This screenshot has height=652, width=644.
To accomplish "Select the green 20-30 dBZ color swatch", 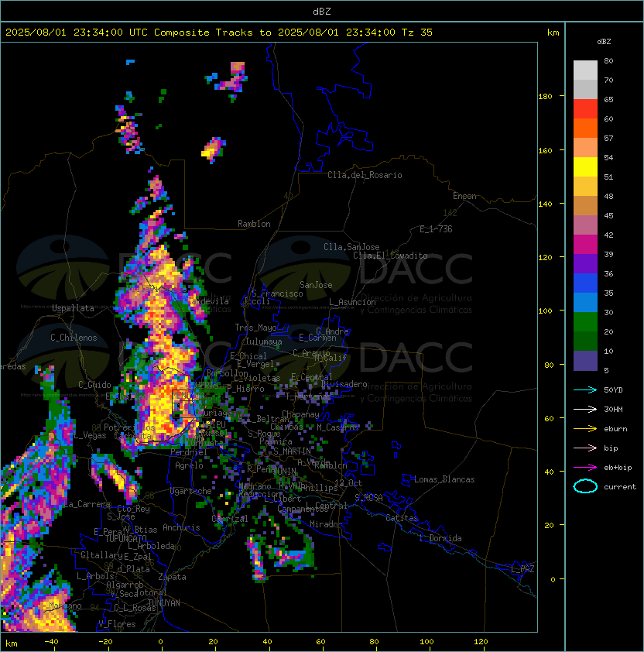I will point(585,322).
